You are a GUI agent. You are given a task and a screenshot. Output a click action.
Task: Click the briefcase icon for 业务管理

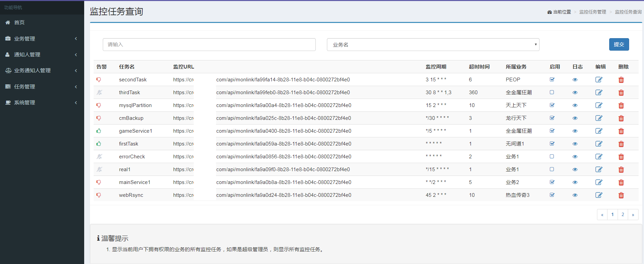point(8,38)
